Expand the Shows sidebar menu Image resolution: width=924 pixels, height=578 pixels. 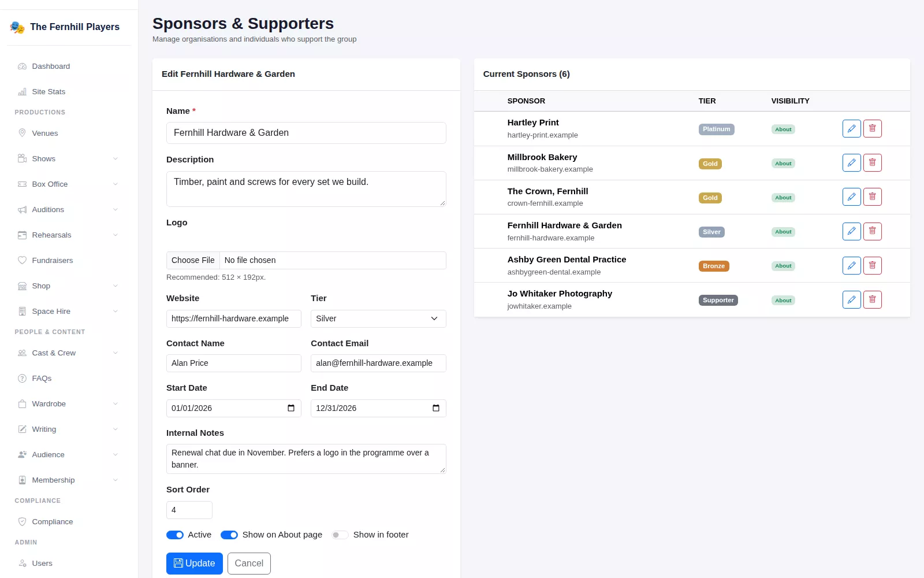click(x=69, y=158)
